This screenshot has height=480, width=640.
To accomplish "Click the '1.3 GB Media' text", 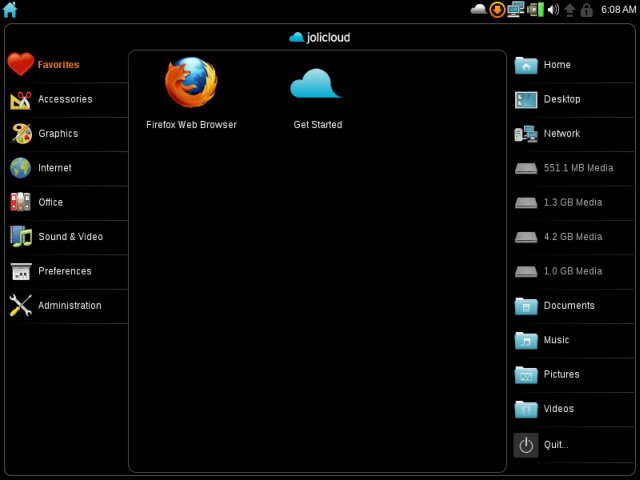I will pyautogui.click(x=573, y=202).
